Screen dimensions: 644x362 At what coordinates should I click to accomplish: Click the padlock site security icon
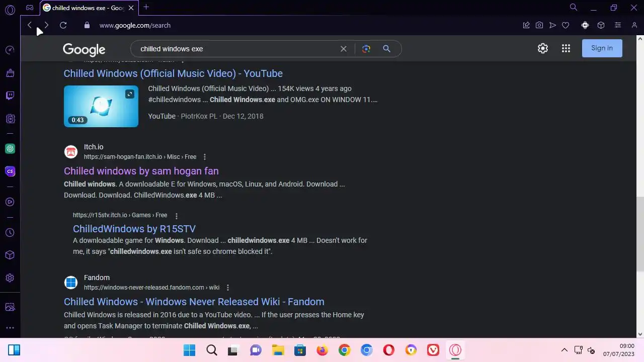click(87, 25)
